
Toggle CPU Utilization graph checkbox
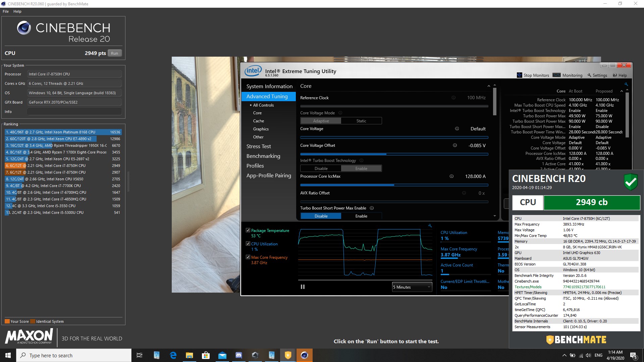pos(248,244)
